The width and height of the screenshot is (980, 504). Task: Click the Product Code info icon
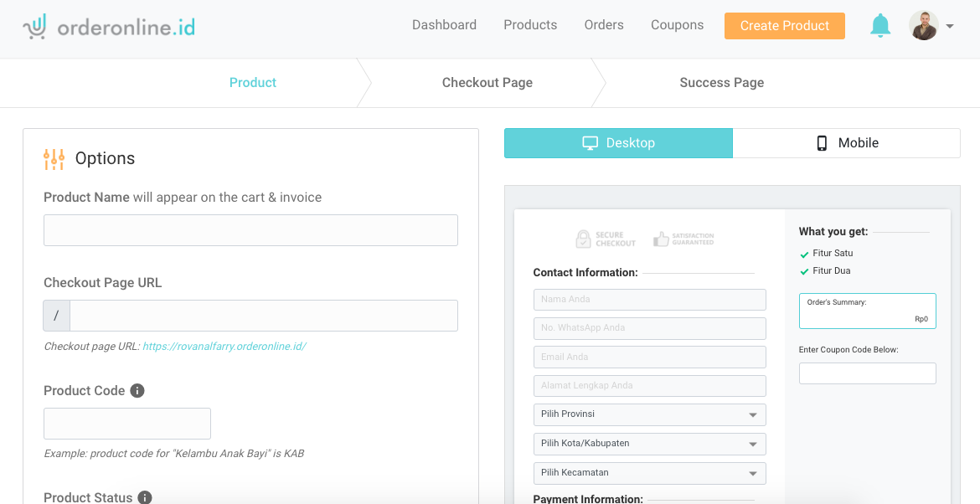(137, 391)
